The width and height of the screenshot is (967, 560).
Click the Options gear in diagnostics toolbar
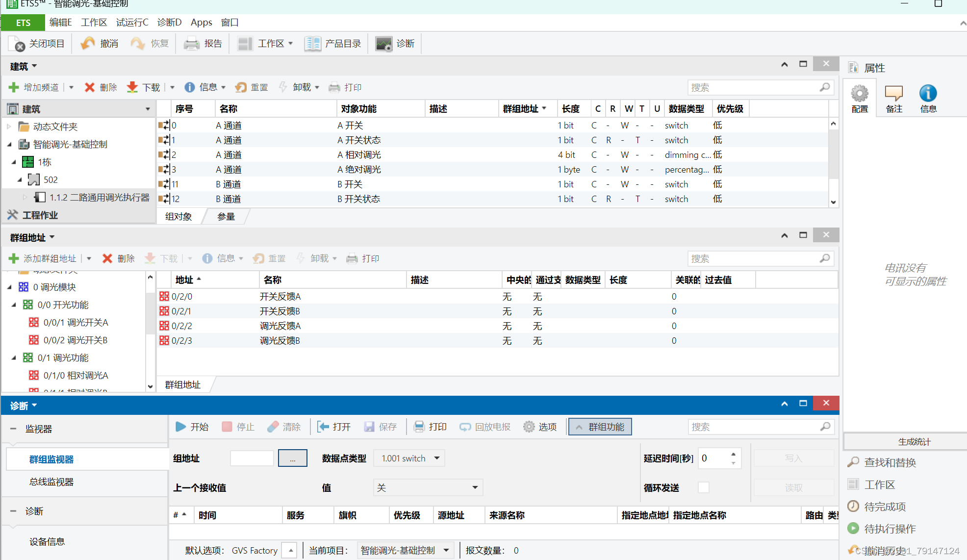(x=529, y=427)
